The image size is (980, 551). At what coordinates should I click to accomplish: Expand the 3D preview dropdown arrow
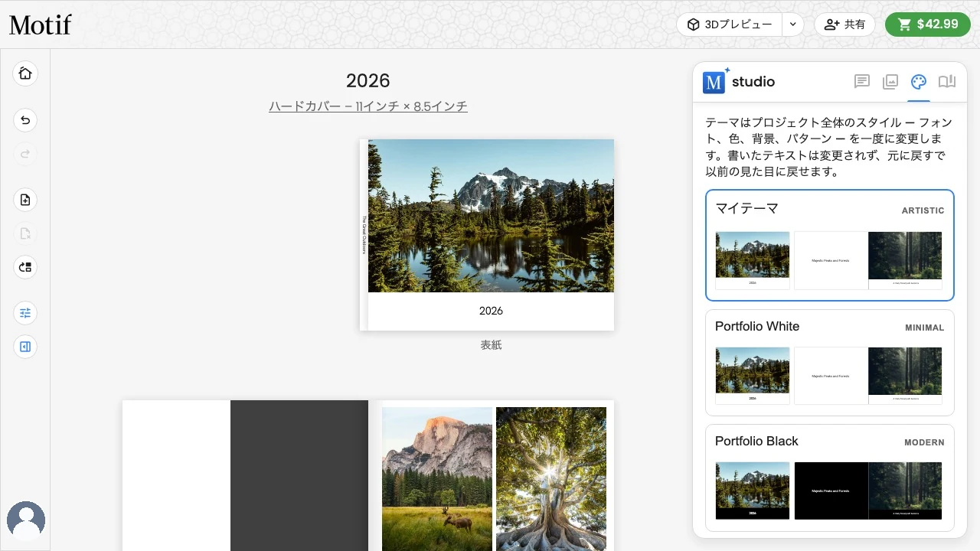[793, 24]
